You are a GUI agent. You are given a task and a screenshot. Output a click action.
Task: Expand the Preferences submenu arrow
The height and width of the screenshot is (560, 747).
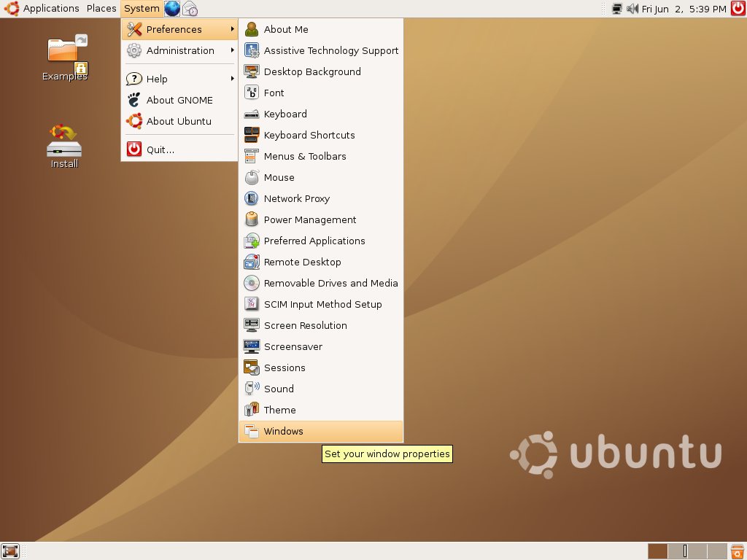coord(232,29)
